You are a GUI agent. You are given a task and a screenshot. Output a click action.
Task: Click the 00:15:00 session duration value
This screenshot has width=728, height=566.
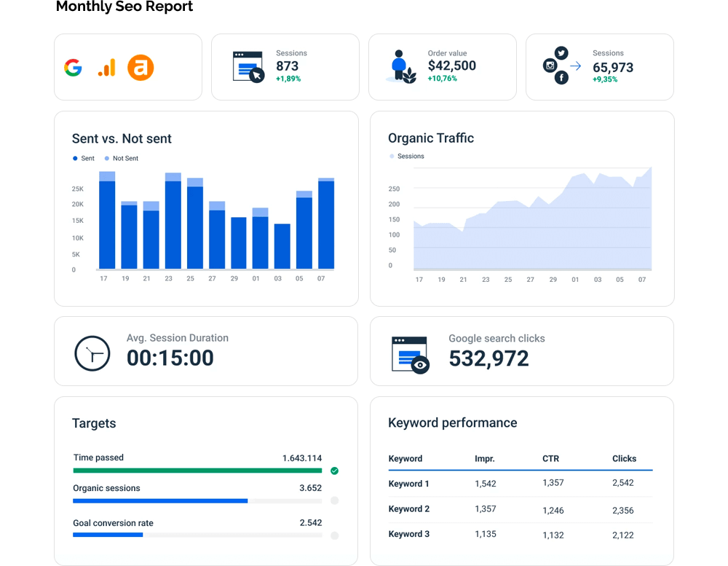pos(170,358)
